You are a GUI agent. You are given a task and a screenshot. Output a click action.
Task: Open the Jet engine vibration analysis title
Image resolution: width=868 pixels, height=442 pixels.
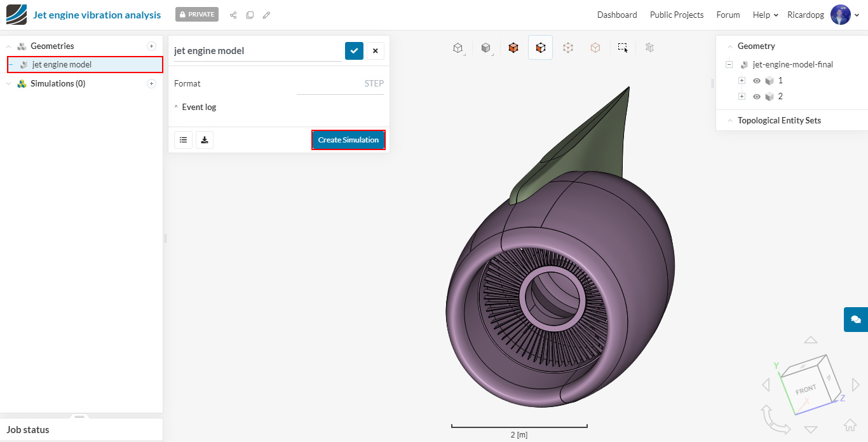tap(97, 15)
